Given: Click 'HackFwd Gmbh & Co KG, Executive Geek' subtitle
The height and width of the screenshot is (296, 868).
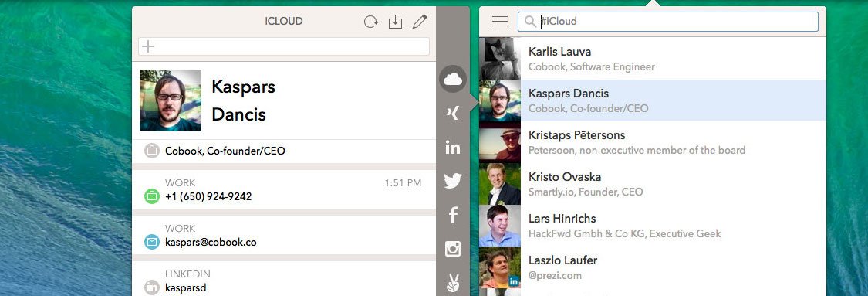Looking at the screenshot, I should (624, 233).
